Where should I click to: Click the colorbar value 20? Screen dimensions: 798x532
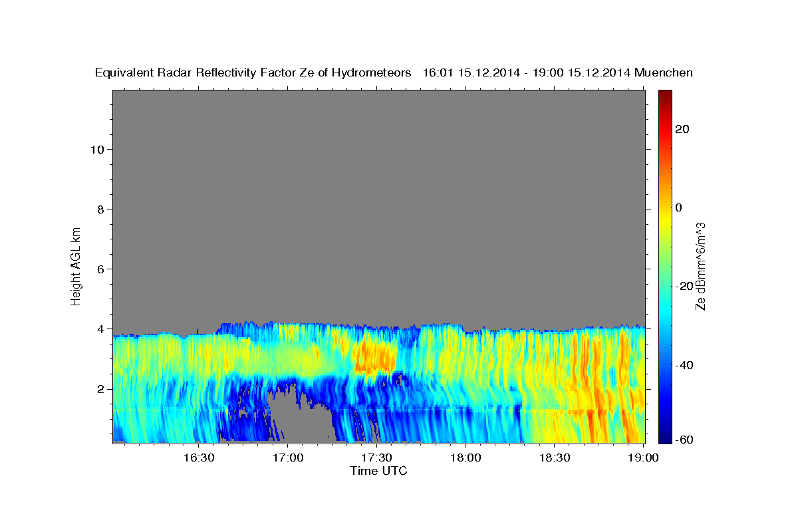682,129
